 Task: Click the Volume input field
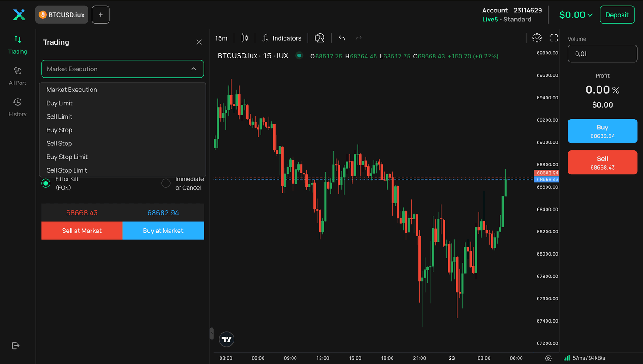(x=602, y=54)
